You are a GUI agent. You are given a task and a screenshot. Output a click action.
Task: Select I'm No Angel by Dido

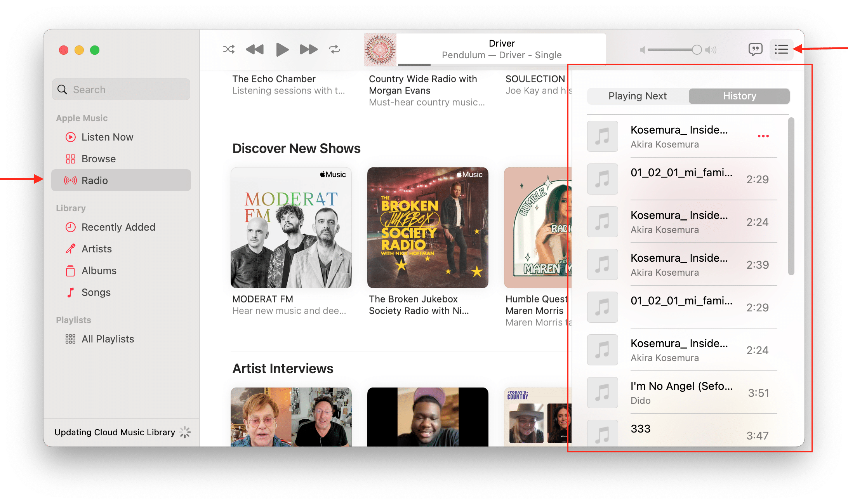point(682,393)
